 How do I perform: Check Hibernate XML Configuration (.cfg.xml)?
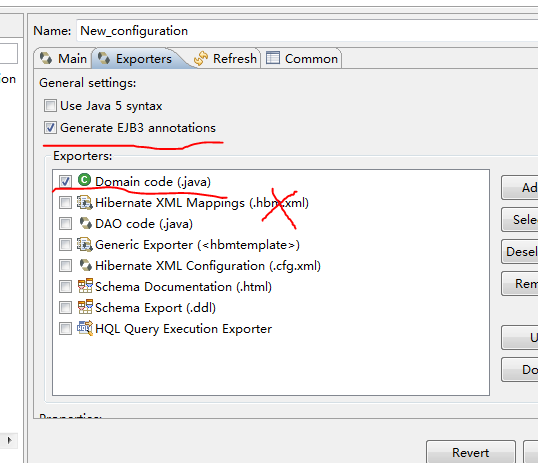pyautogui.click(x=65, y=266)
